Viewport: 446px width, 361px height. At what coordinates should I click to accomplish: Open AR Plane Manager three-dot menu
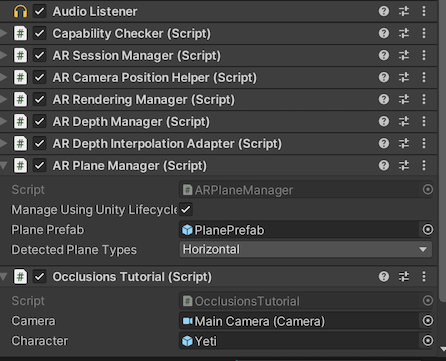424,165
